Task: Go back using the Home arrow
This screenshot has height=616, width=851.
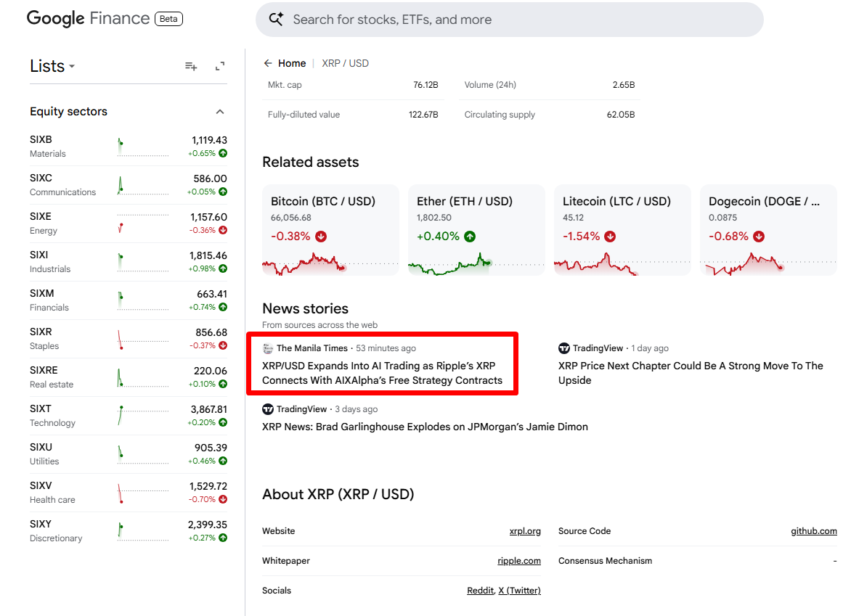Action: 267,63
